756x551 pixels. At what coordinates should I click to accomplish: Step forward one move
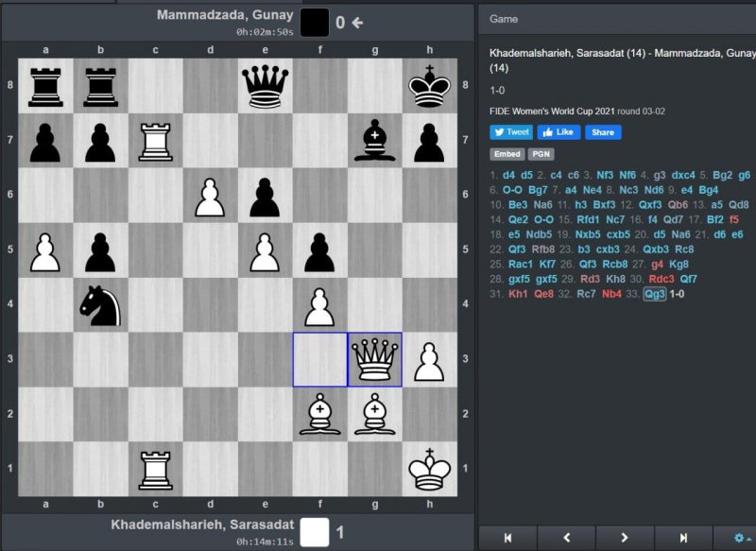tap(625, 538)
